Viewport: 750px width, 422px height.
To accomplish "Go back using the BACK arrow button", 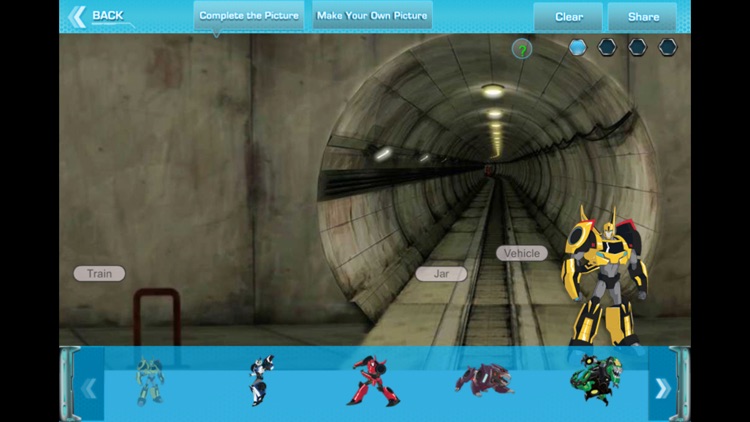I will point(96,16).
